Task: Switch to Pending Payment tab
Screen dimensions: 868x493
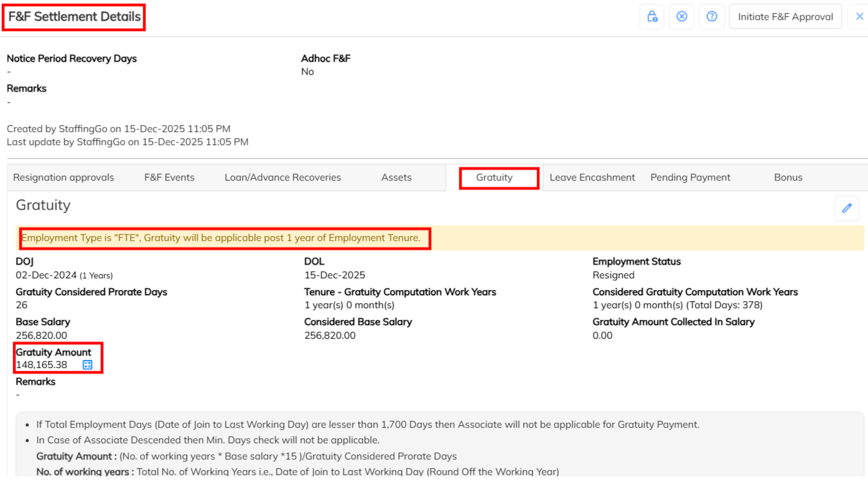Action: (x=690, y=177)
